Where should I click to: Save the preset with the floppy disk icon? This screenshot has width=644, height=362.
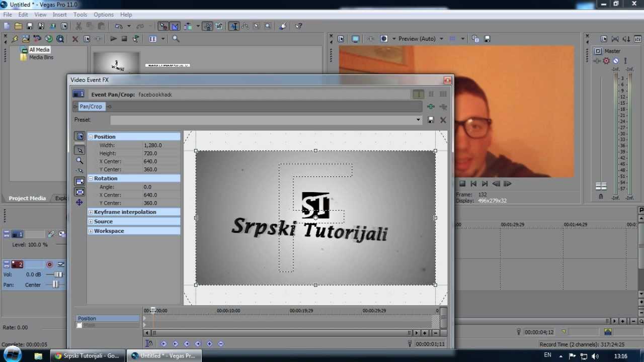pos(431,120)
